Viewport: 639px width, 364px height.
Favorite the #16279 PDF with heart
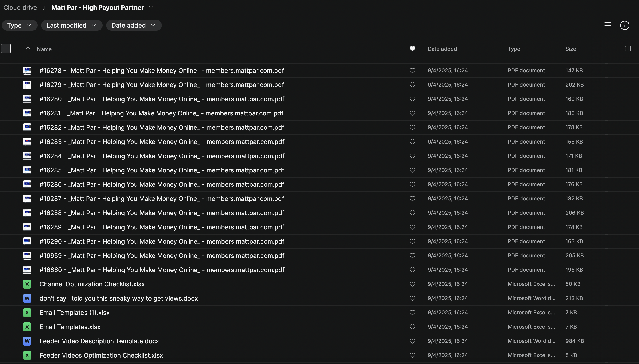coord(412,85)
